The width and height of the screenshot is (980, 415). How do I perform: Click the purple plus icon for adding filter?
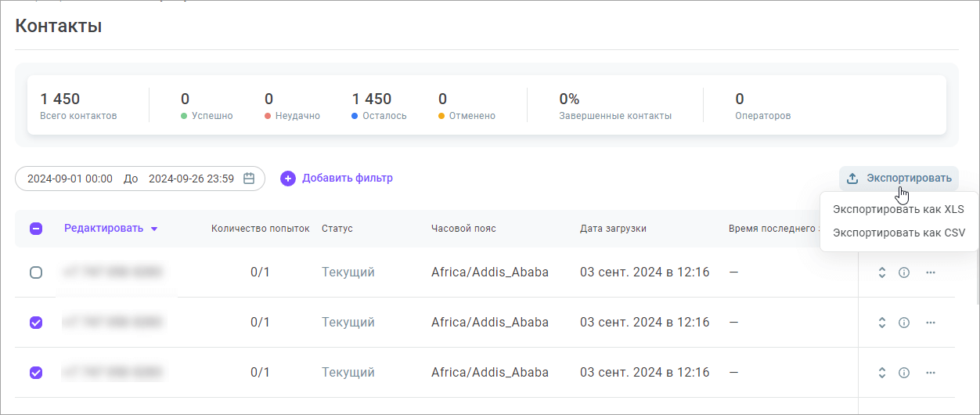click(288, 179)
